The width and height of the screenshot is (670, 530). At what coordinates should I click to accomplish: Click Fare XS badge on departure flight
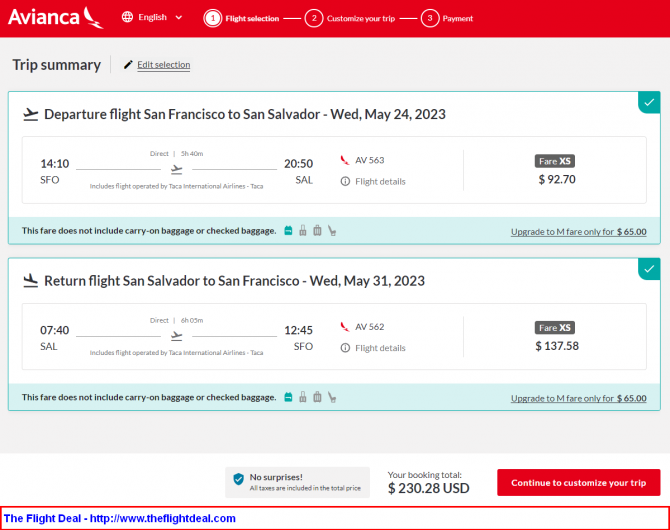555,161
